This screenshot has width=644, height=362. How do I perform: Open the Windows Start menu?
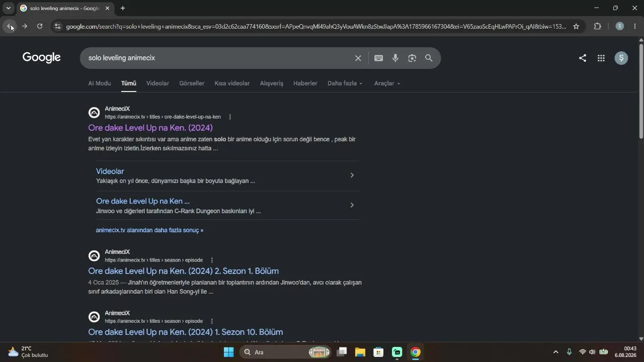tap(228, 352)
